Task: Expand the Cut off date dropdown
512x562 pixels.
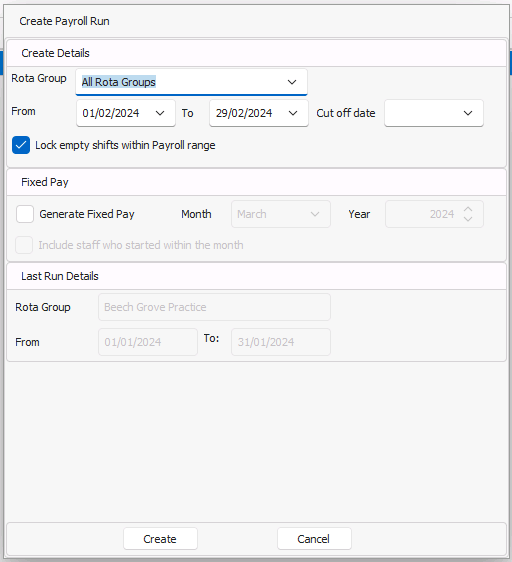Action: point(468,113)
